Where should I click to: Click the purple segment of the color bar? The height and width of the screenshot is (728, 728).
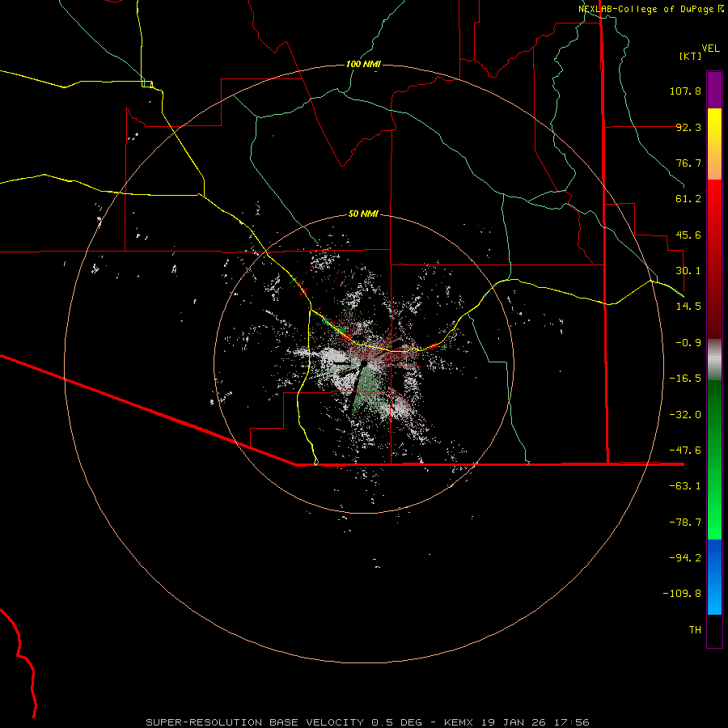[x=714, y=91]
